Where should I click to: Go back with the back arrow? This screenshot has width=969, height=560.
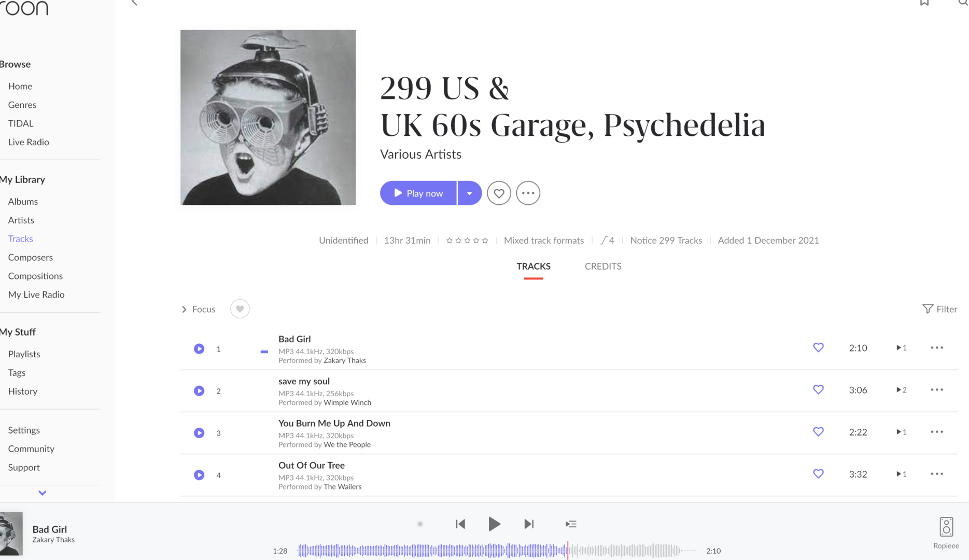(135, 3)
